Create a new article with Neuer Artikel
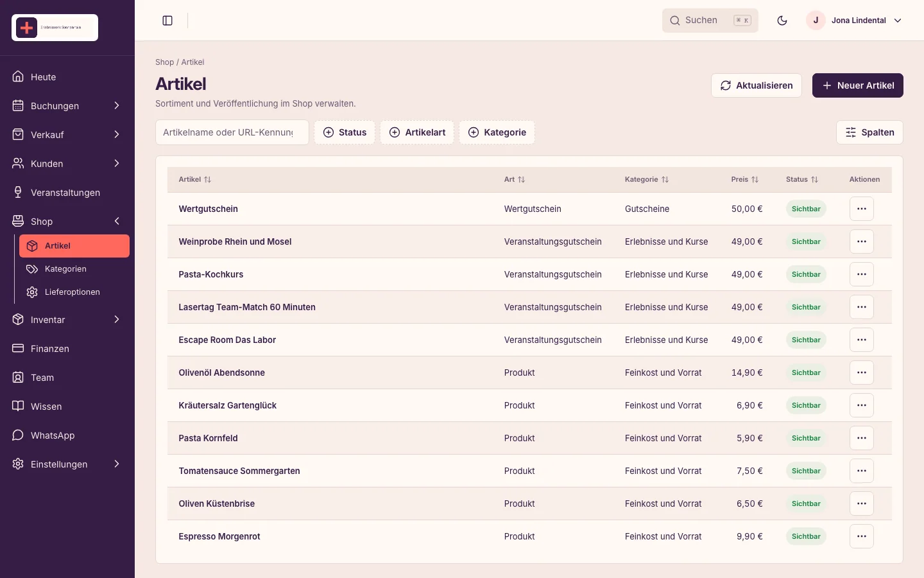Screen dimensions: 924x578 858,85
